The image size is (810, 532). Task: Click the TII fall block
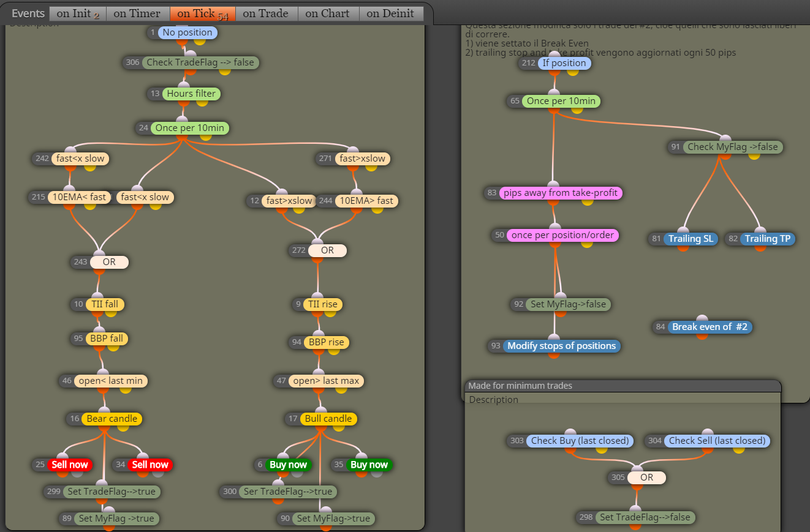[105, 304]
